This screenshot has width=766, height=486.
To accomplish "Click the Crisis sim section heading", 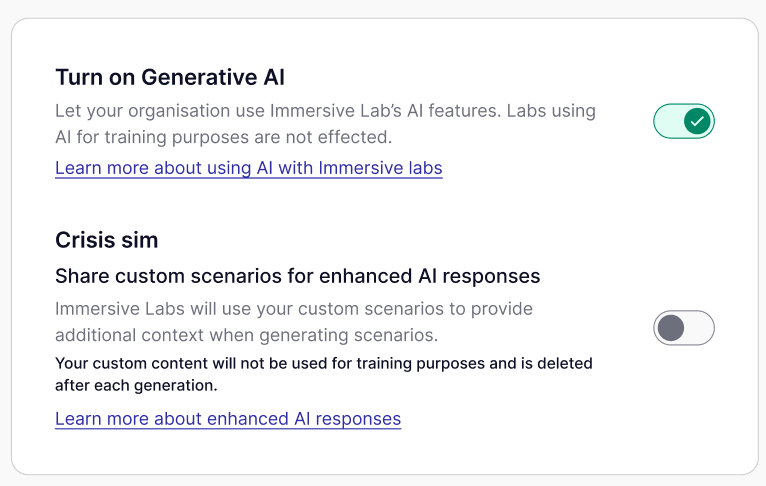I will [107, 240].
